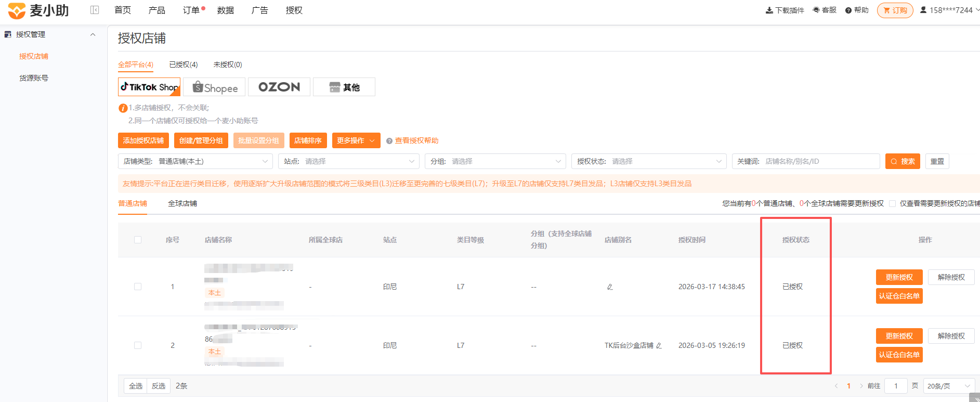
Task: Open the 帮助 help menu
Action: [857, 10]
